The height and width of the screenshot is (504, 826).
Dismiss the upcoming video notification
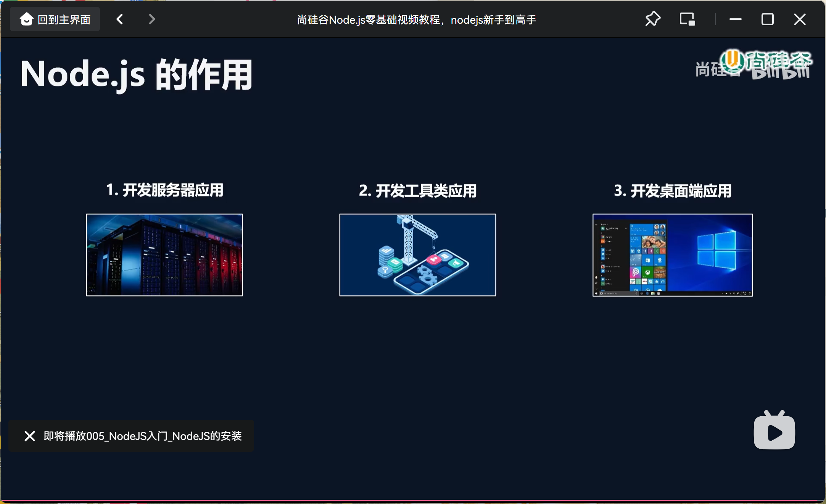click(30, 436)
